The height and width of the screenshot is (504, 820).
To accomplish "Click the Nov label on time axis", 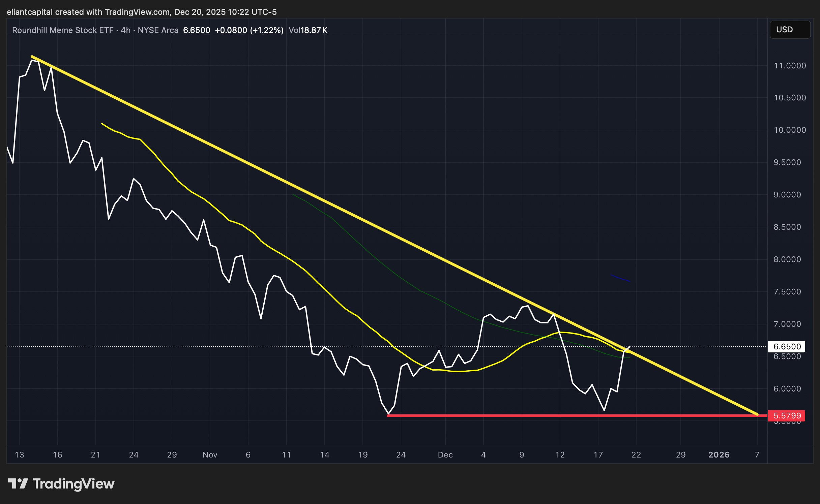I will click(x=210, y=455).
